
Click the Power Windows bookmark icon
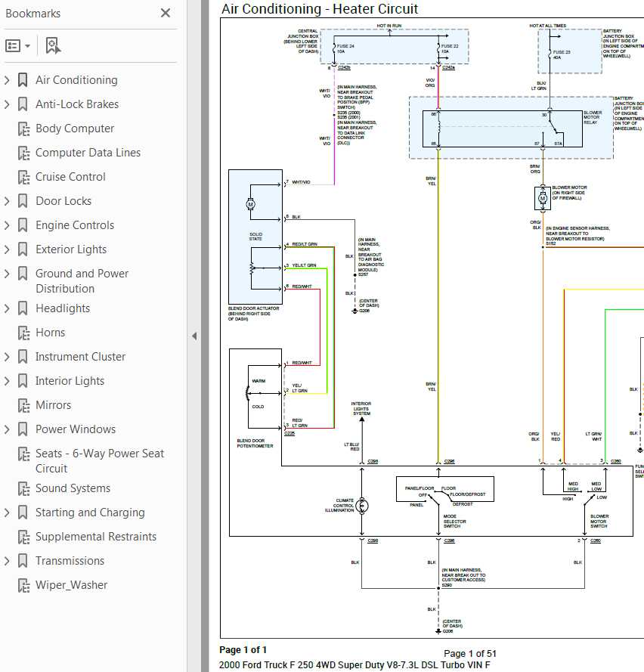tap(23, 429)
